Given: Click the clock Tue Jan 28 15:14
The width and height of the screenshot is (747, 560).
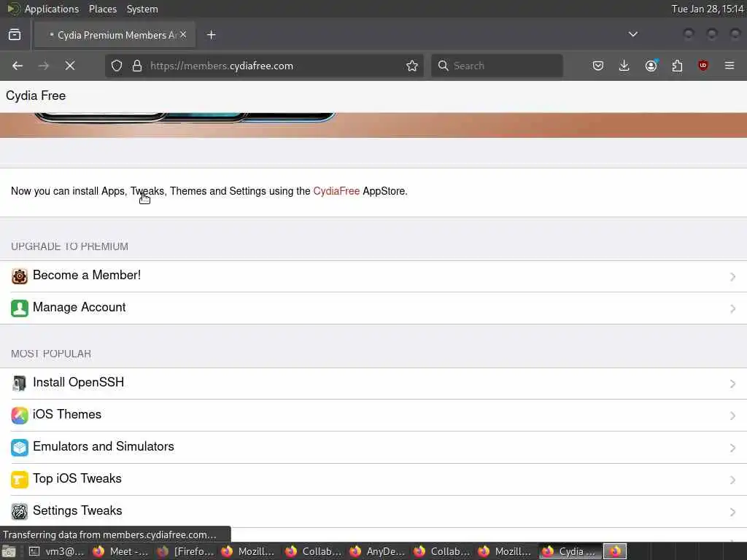Looking at the screenshot, I should pyautogui.click(x=708, y=9).
